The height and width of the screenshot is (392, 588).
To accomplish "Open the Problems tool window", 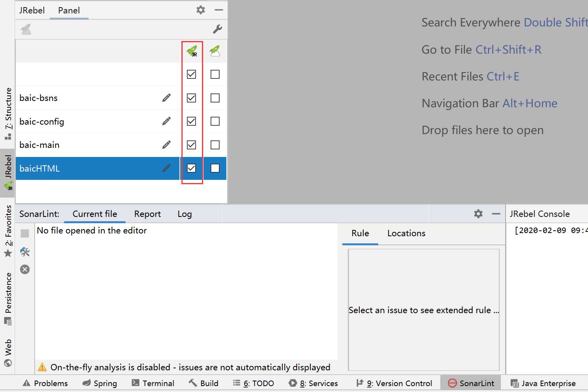I will point(45,383).
